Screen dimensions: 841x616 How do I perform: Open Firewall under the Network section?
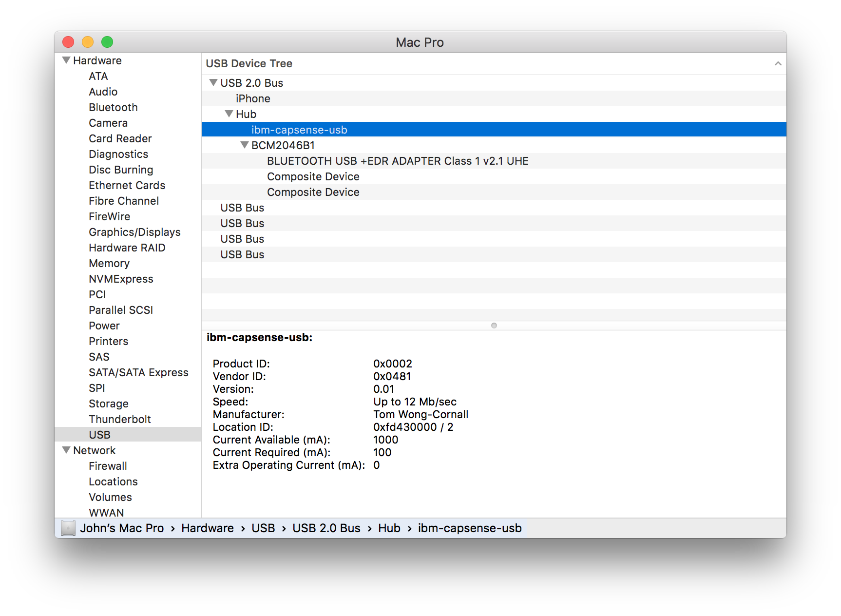[x=108, y=465]
